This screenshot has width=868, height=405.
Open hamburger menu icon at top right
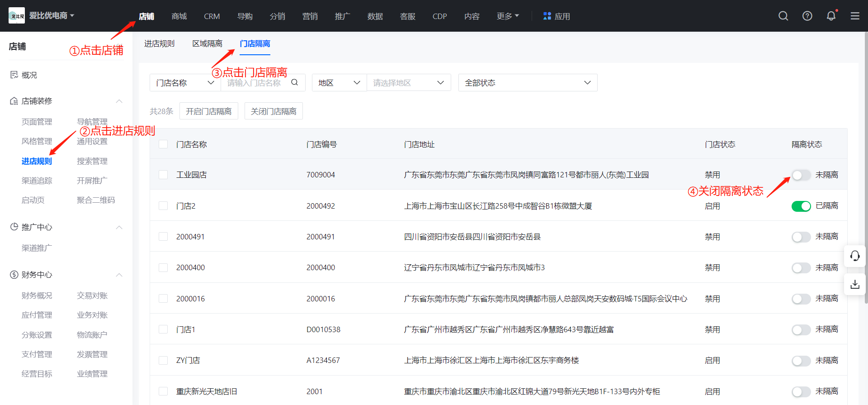tap(855, 16)
